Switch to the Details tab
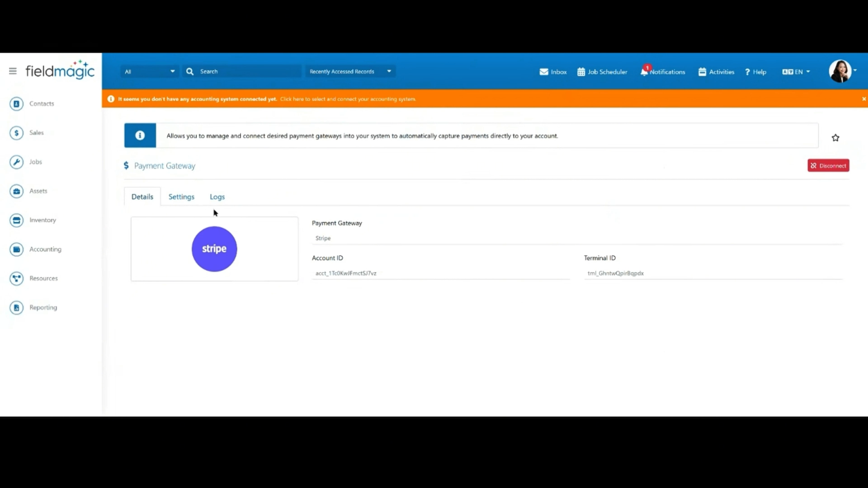This screenshot has height=488, width=868. click(x=142, y=197)
